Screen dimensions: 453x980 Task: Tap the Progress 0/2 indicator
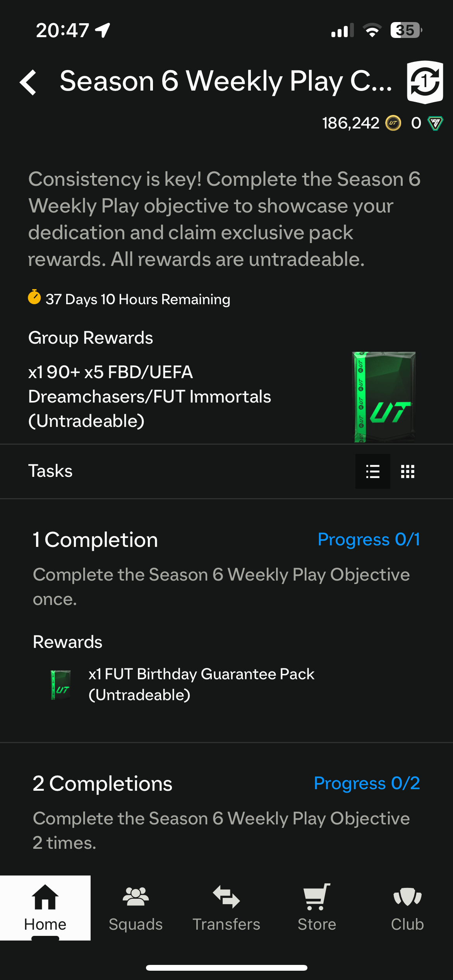click(x=367, y=783)
